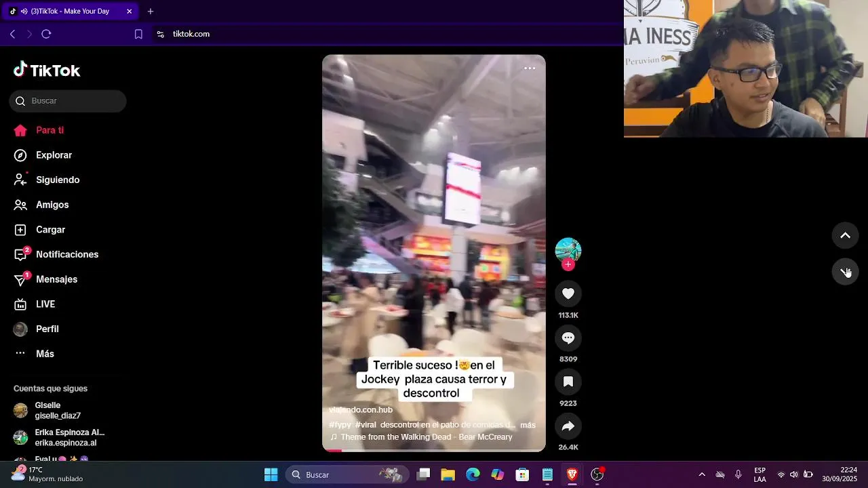This screenshot has height=488, width=868.
Task: Open Task View on the taskbar
Action: point(423,474)
